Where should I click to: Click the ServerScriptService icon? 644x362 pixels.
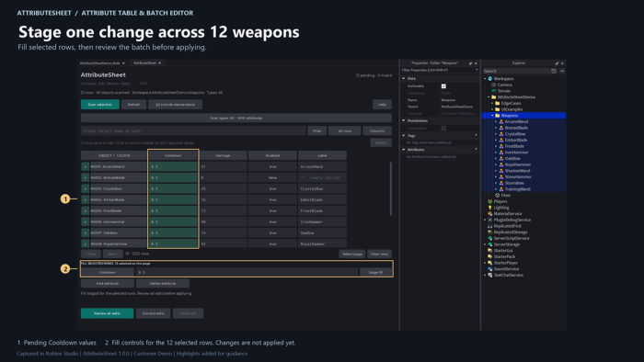(x=490, y=239)
